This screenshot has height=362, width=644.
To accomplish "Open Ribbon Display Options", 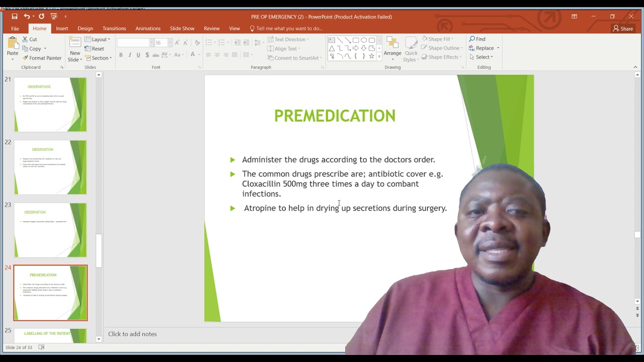I will click(574, 17).
